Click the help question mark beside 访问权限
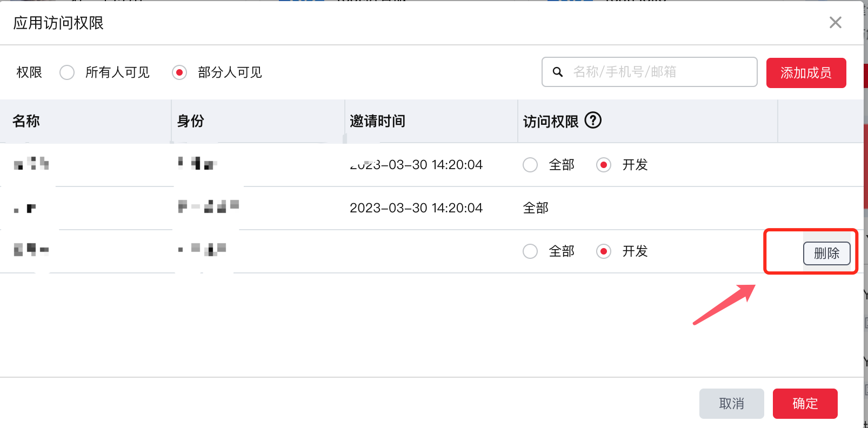The height and width of the screenshot is (428, 868). pos(593,120)
